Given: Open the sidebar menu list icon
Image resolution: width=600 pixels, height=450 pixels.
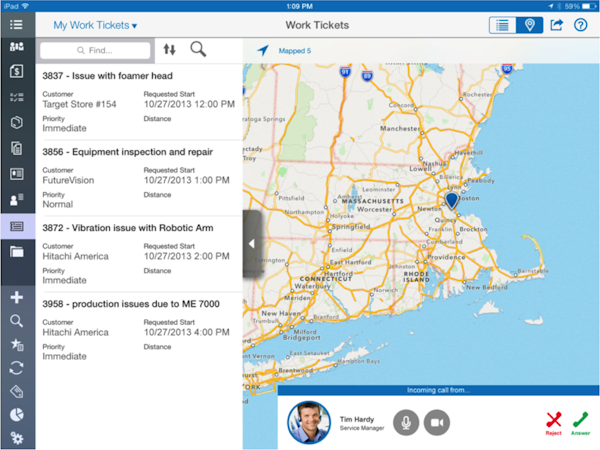Looking at the screenshot, I should (x=16, y=24).
